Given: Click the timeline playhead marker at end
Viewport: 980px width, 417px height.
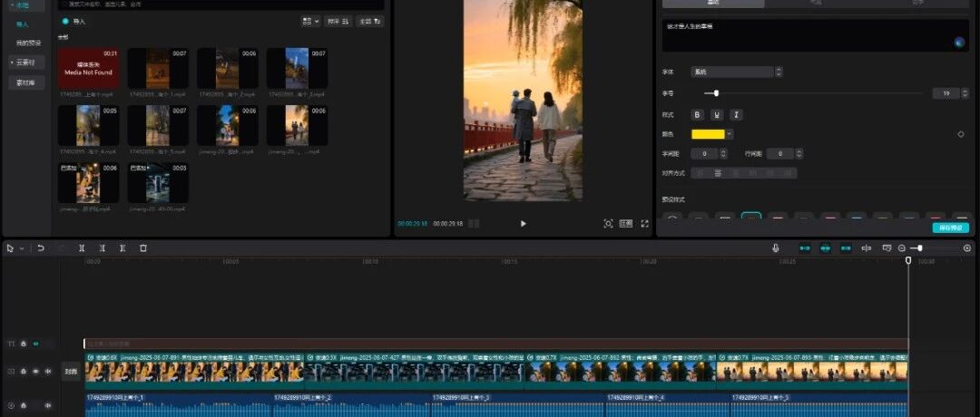Looking at the screenshot, I should pyautogui.click(x=908, y=259).
